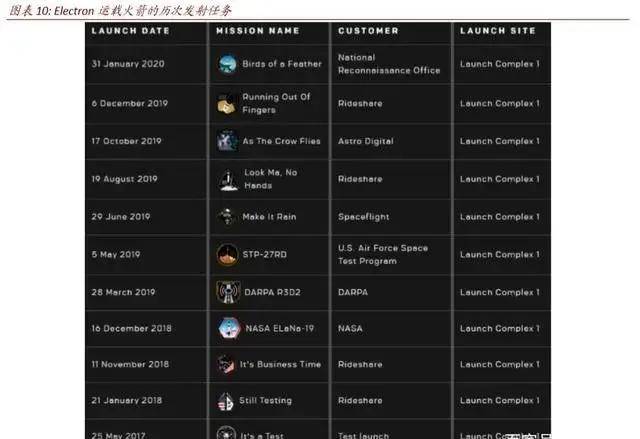Click the NASA customer cell
The width and height of the screenshot is (640, 439).
(350, 328)
